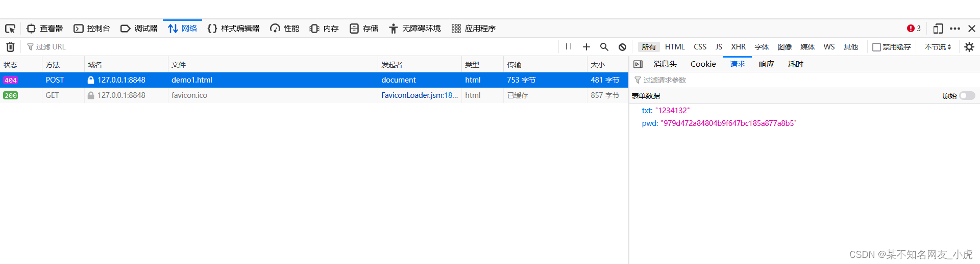Sort by type (类型) column
980x264 pixels.
[482, 65]
